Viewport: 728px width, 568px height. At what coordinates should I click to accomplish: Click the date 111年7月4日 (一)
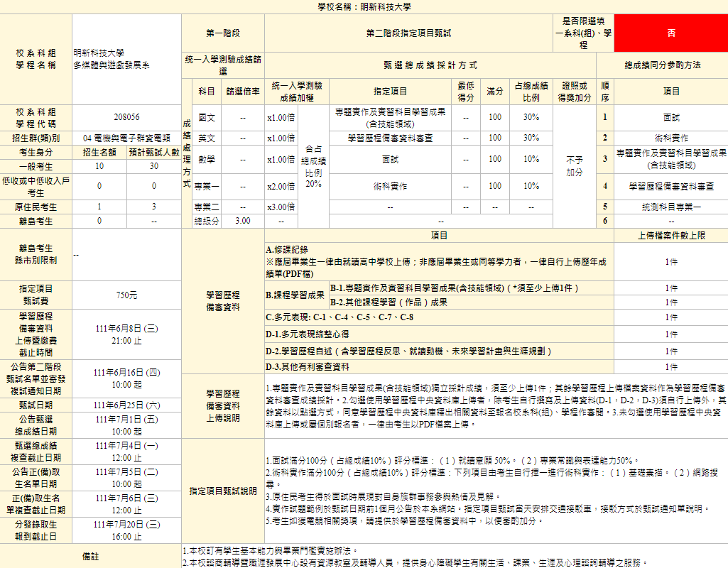tap(126, 446)
